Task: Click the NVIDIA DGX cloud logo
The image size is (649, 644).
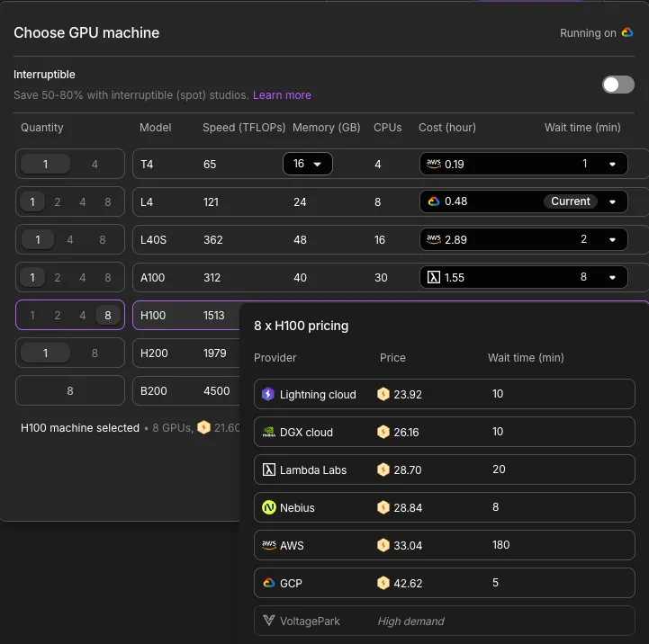Action: (x=269, y=432)
